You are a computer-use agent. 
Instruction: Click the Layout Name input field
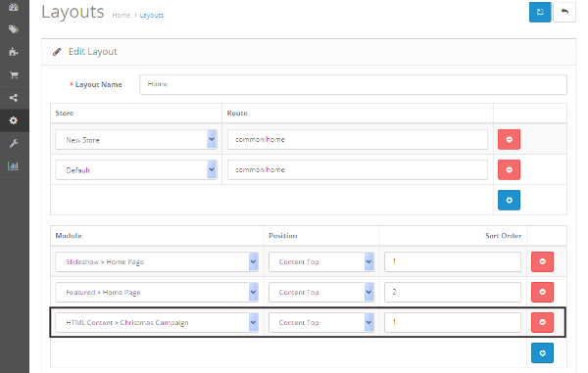point(353,84)
